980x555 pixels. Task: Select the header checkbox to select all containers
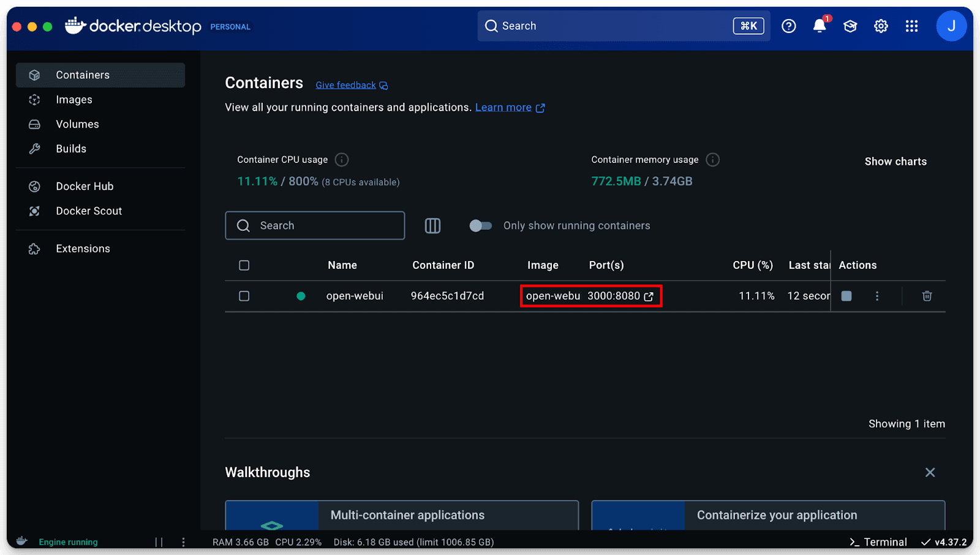244,265
